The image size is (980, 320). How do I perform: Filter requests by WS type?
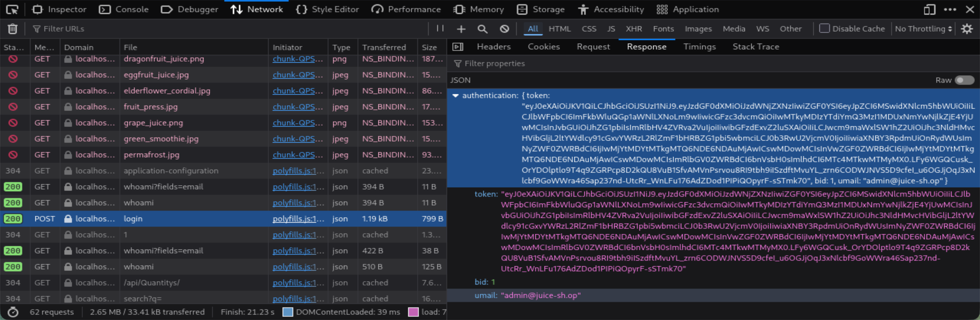pos(763,29)
